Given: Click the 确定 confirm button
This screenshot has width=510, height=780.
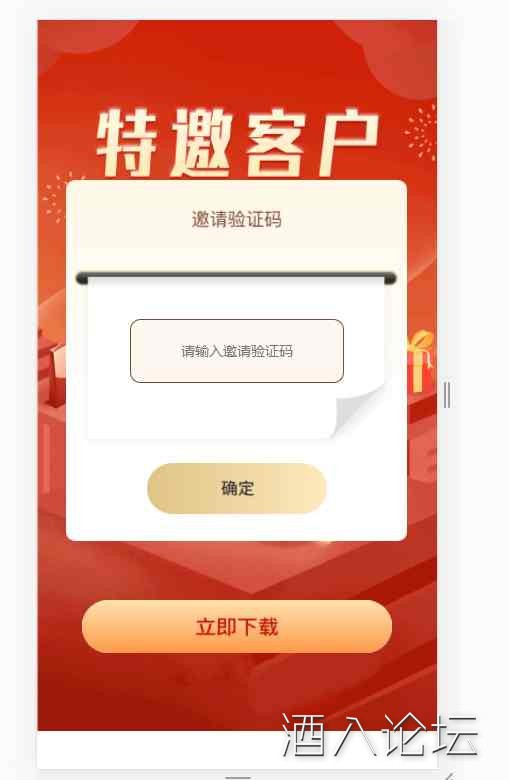Looking at the screenshot, I should (x=237, y=488).
